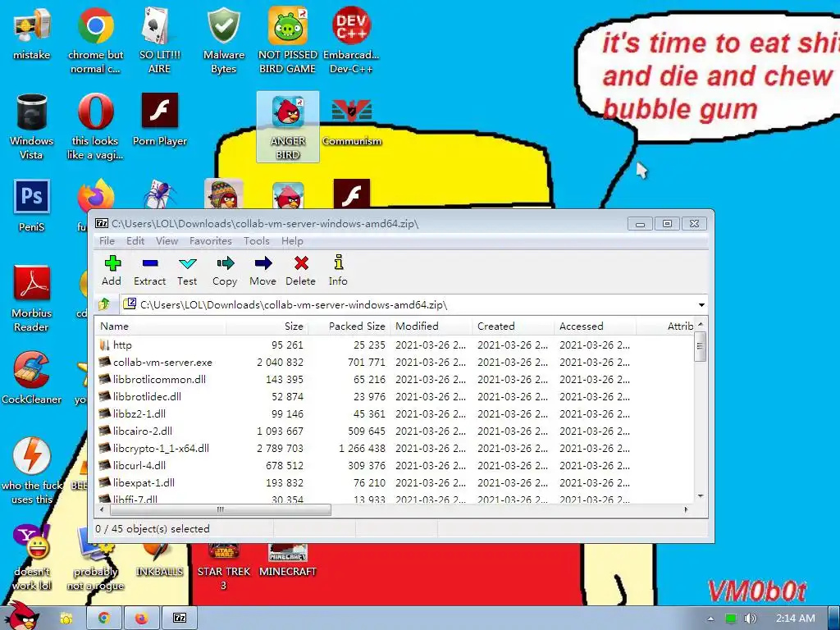Sort by Size column header

coord(267,326)
